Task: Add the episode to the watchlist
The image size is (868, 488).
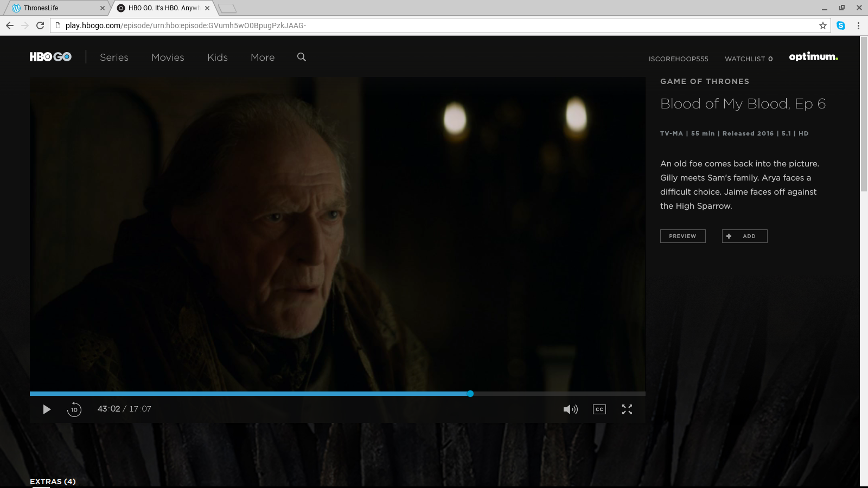Action: click(x=744, y=236)
